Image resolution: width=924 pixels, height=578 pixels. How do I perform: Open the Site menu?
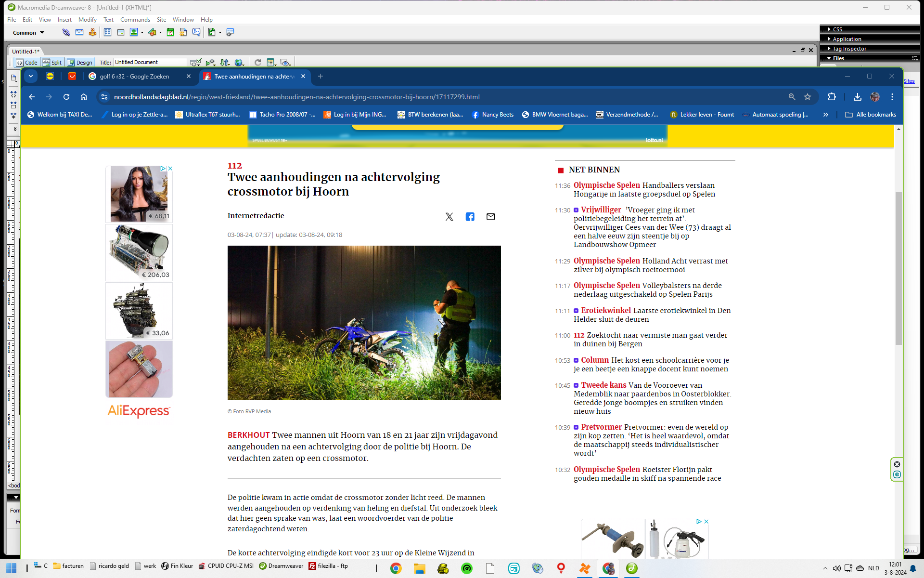(x=161, y=20)
